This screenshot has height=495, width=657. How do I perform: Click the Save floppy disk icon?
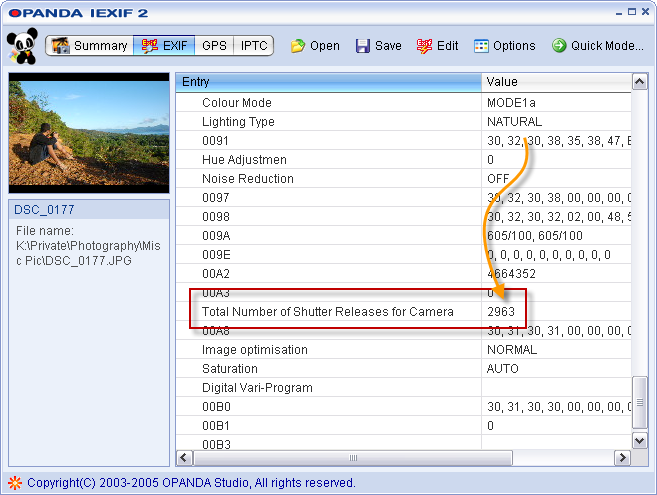click(x=363, y=46)
